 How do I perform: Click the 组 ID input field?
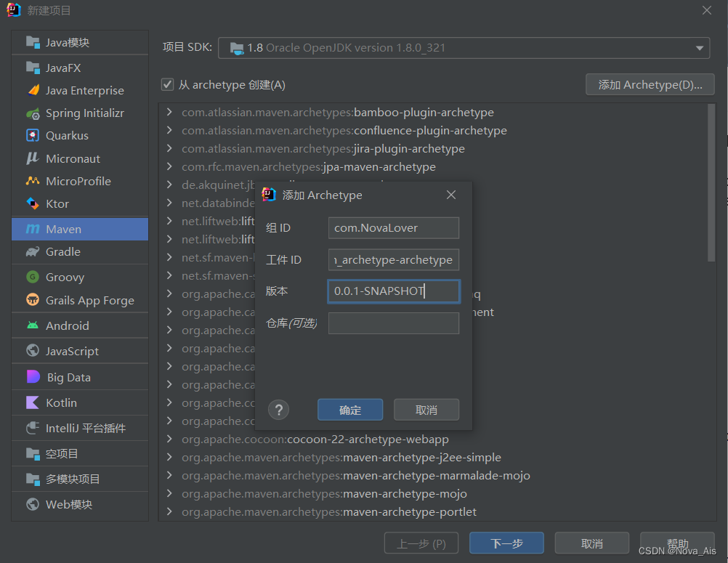pyautogui.click(x=394, y=228)
